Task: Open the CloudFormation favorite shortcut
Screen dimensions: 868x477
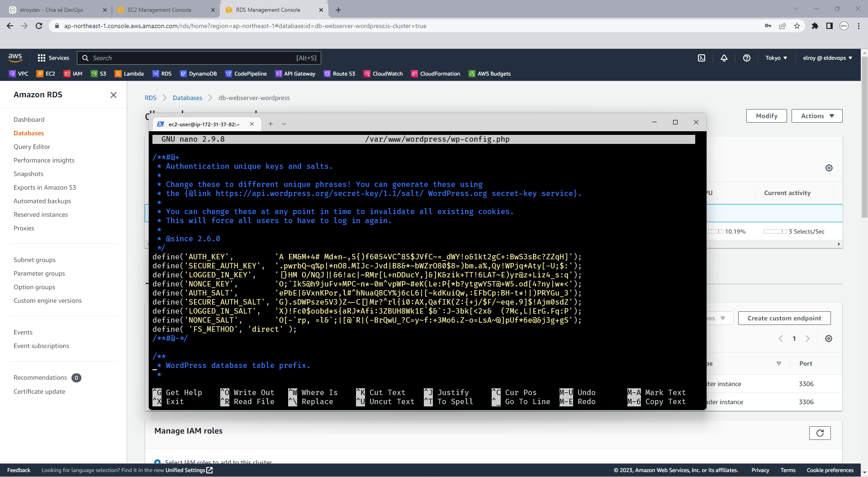Action: (x=436, y=74)
